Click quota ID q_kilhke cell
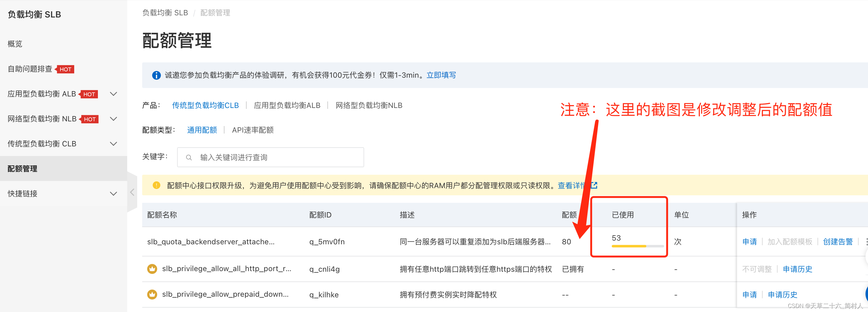Viewport: 868px width, 312px height. pos(324,295)
